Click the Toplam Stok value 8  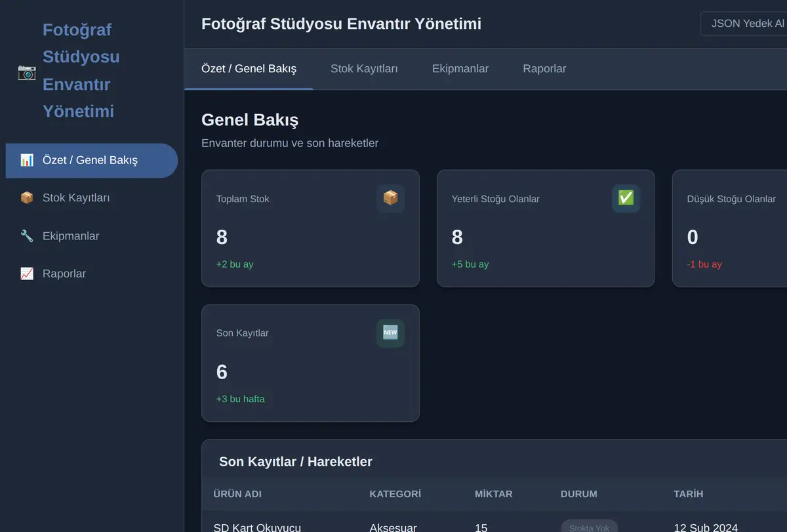pos(222,237)
